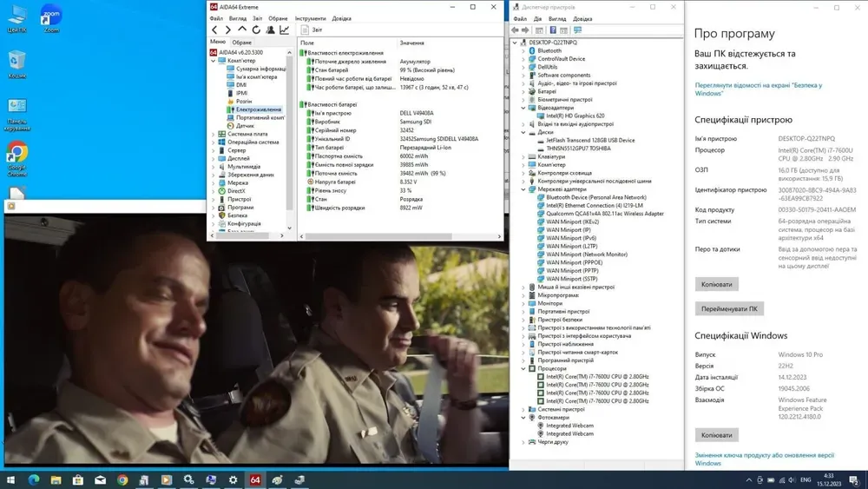Select Датчик in the AIDA64 tree
Viewport: 868px width, 489px height.
coord(245,126)
